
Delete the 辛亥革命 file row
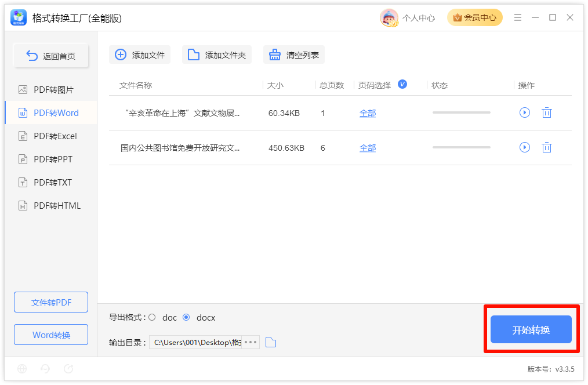coord(547,112)
